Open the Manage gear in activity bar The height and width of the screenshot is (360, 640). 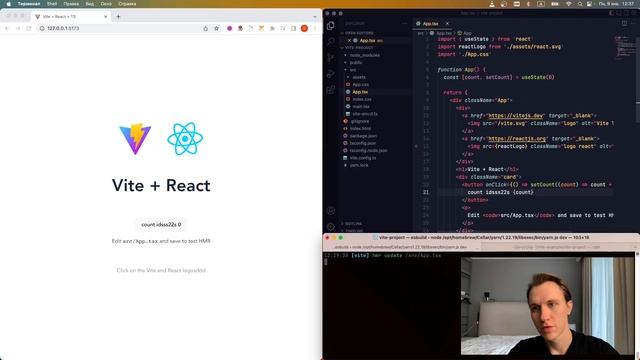tap(331, 227)
